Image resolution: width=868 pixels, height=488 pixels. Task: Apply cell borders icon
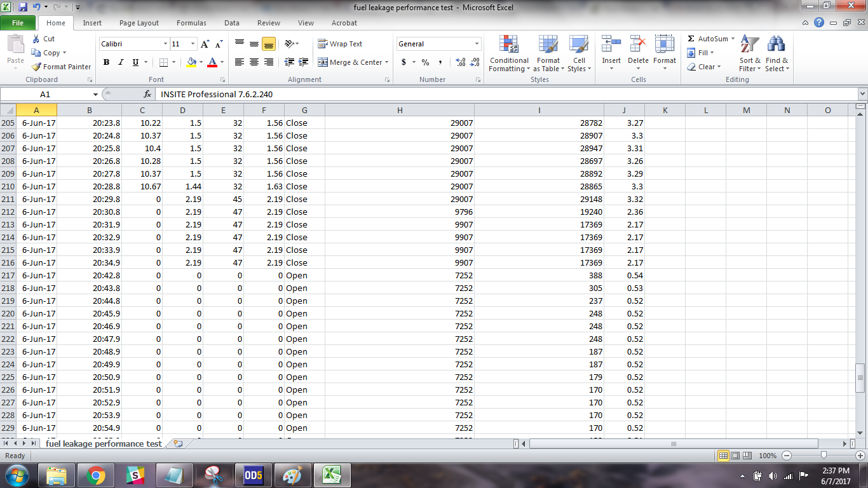click(163, 62)
